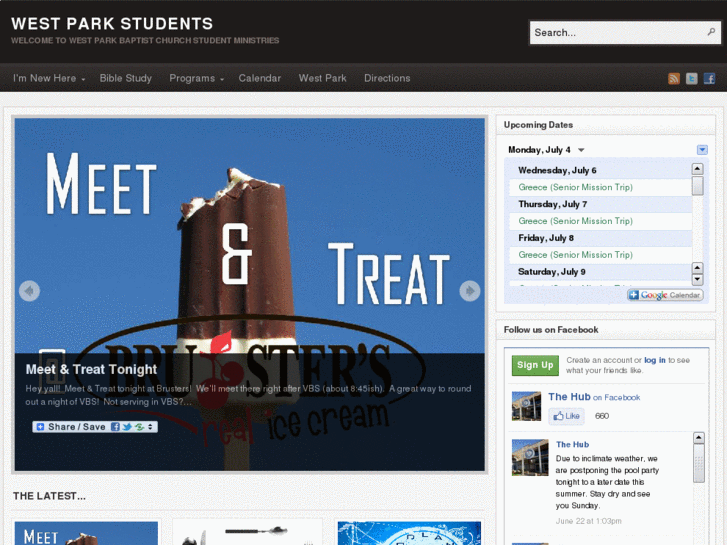Screen dimensions: 727x545
Task: Click the Facebook feed scrollbar thumb
Action: click(x=699, y=463)
